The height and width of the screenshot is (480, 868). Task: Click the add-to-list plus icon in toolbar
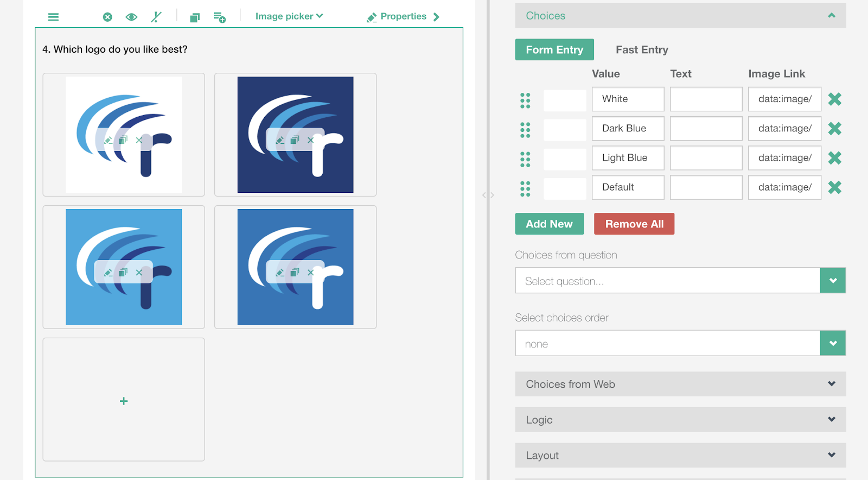(220, 17)
